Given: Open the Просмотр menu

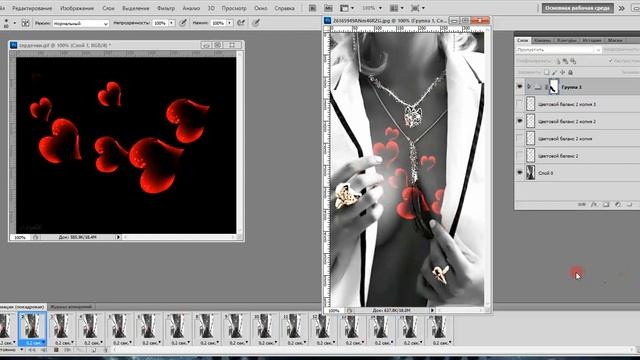Looking at the screenshot, I should point(234,8).
